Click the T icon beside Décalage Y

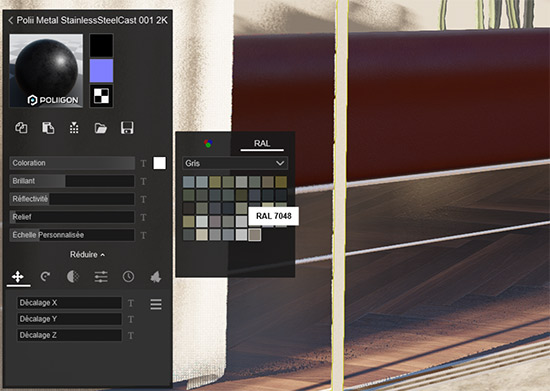(x=131, y=319)
